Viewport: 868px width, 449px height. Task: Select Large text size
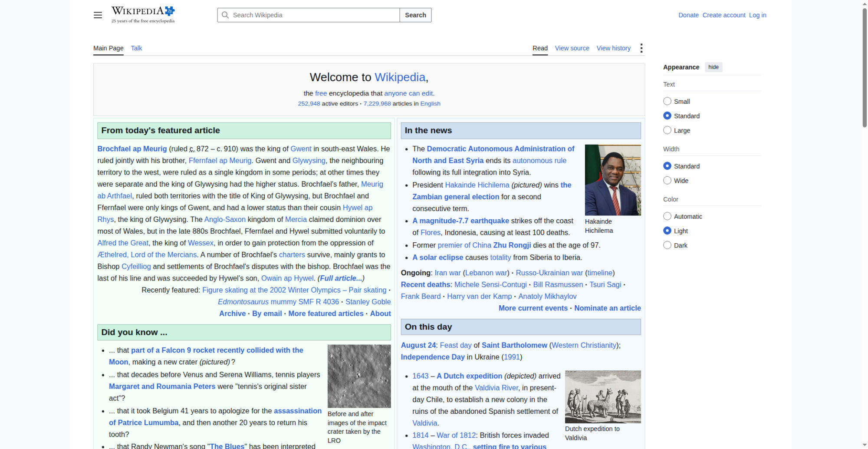tap(667, 130)
